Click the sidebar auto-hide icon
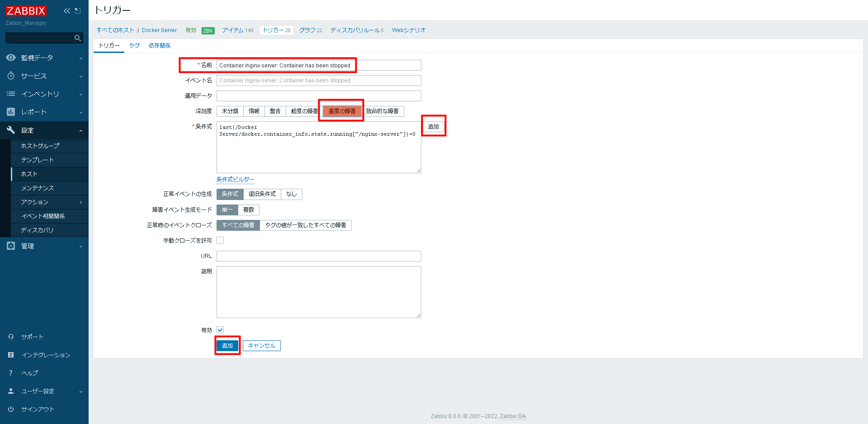 coord(78,11)
